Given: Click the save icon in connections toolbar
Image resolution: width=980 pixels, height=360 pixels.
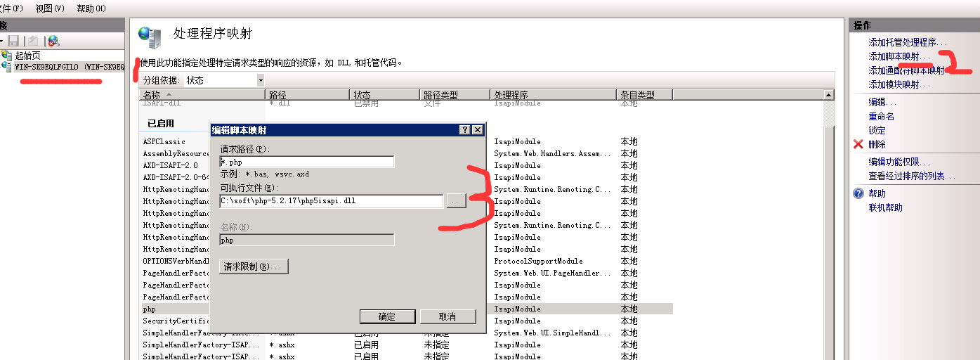Looking at the screenshot, I should [x=13, y=41].
